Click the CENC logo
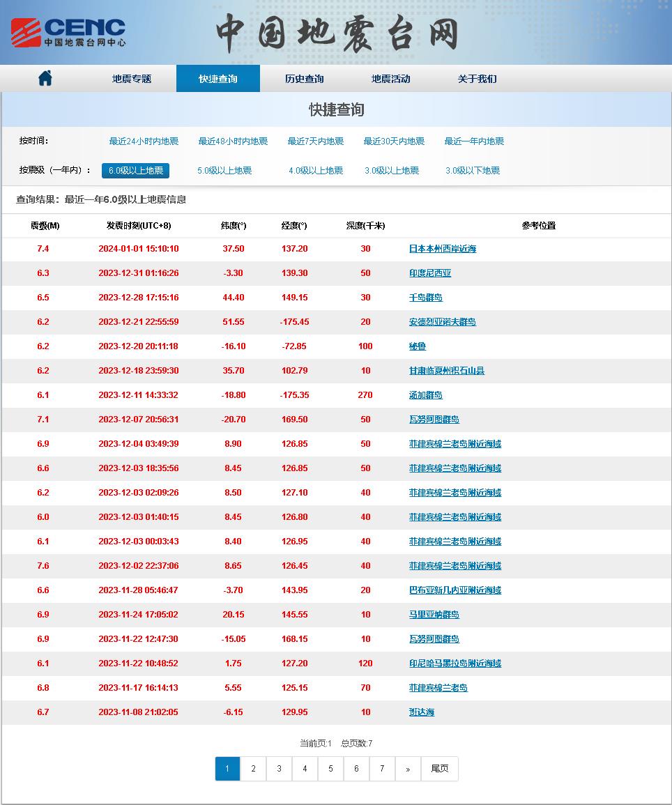 point(68,32)
